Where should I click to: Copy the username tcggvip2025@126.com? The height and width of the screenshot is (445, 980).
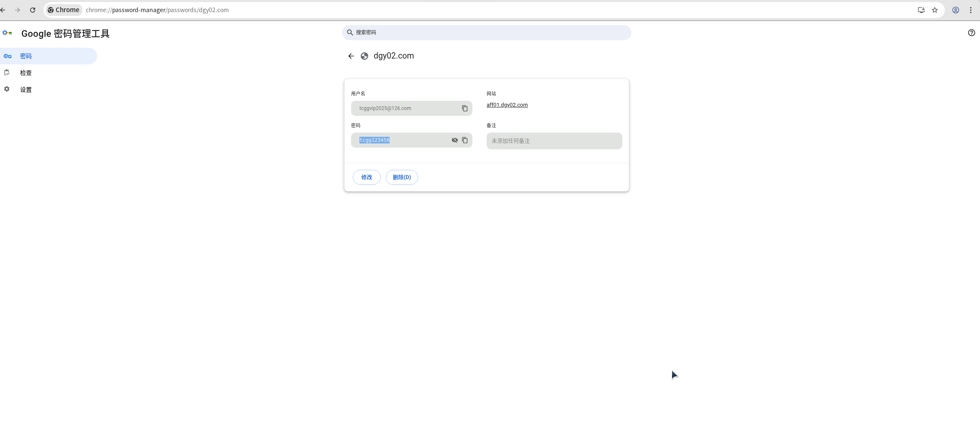(x=465, y=108)
